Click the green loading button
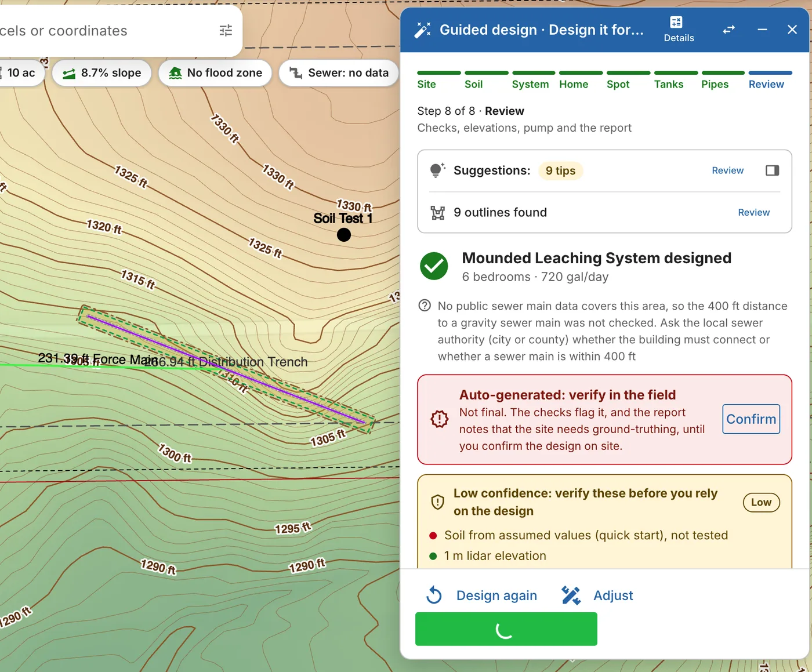 [506, 629]
